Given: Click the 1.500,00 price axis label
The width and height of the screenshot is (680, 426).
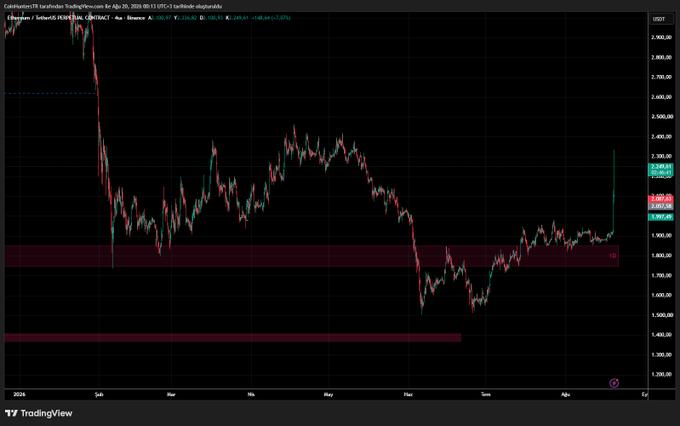Looking at the screenshot, I should point(661,315).
